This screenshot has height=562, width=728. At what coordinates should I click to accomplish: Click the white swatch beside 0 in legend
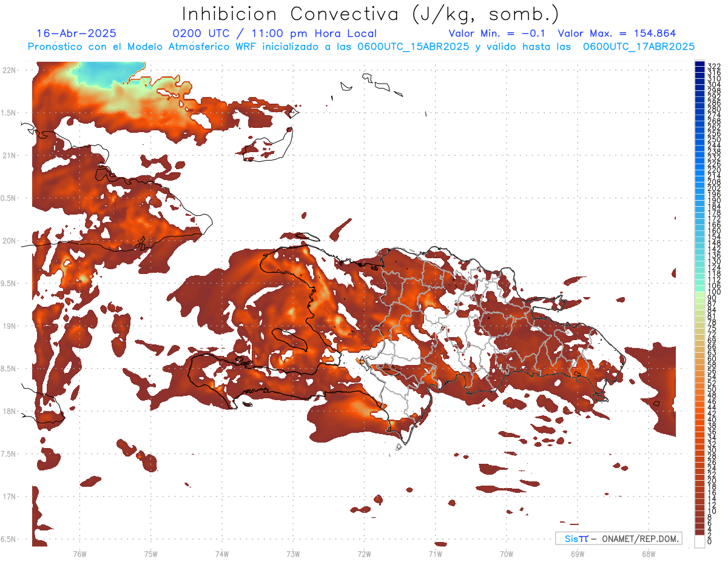click(699, 541)
